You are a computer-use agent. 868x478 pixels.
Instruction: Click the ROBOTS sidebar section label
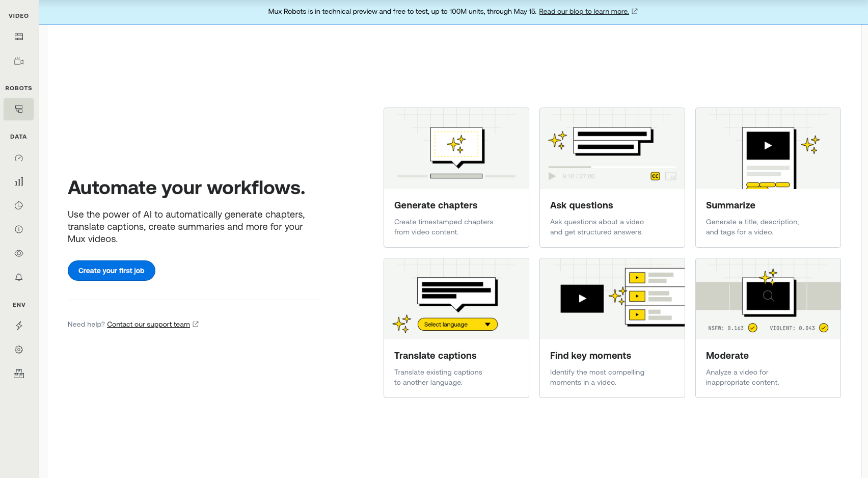coord(19,88)
